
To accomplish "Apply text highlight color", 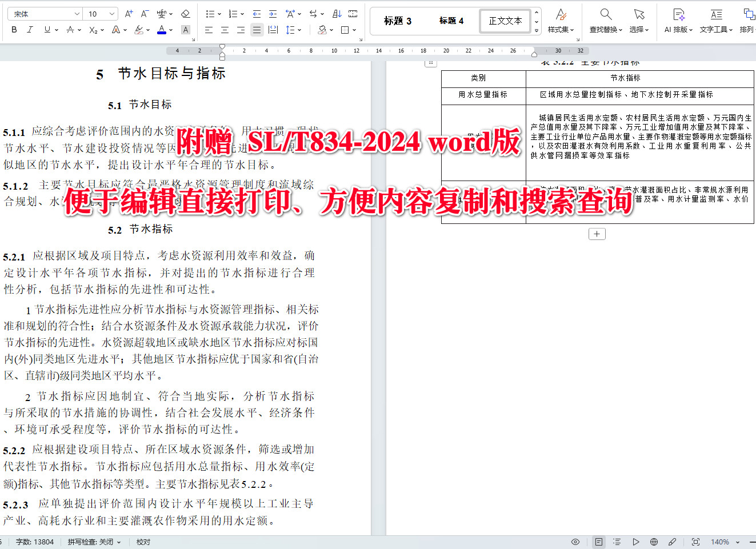I will (x=139, y=30).
